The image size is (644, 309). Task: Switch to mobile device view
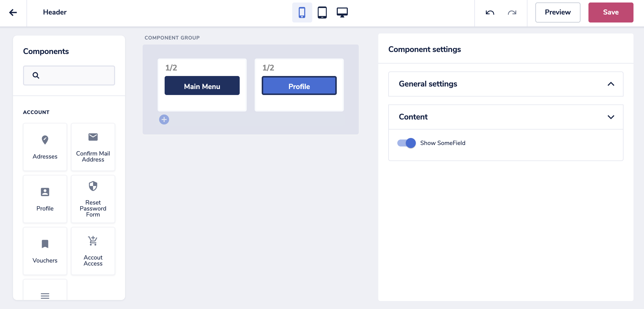click(302, 12)
